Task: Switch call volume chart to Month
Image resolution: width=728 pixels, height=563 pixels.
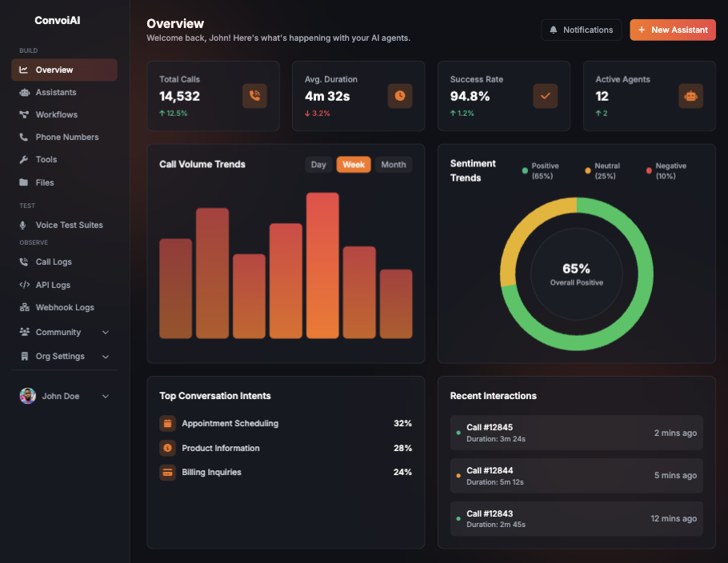Action: coord(393,165)
